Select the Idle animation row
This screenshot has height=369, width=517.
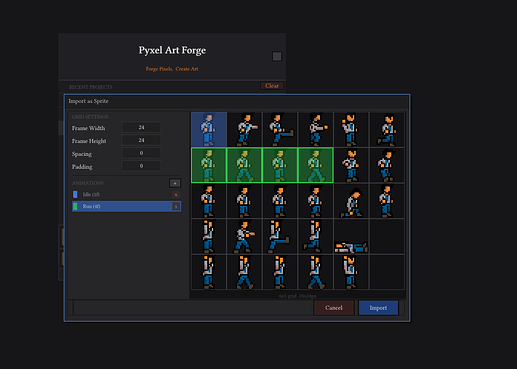point(127,194)
